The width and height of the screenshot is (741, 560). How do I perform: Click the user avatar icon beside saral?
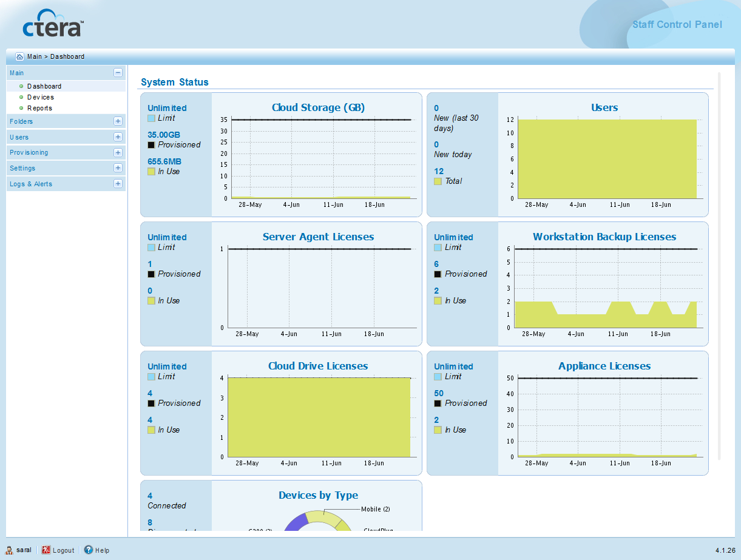pyautogui.click(x=9, y=550)
